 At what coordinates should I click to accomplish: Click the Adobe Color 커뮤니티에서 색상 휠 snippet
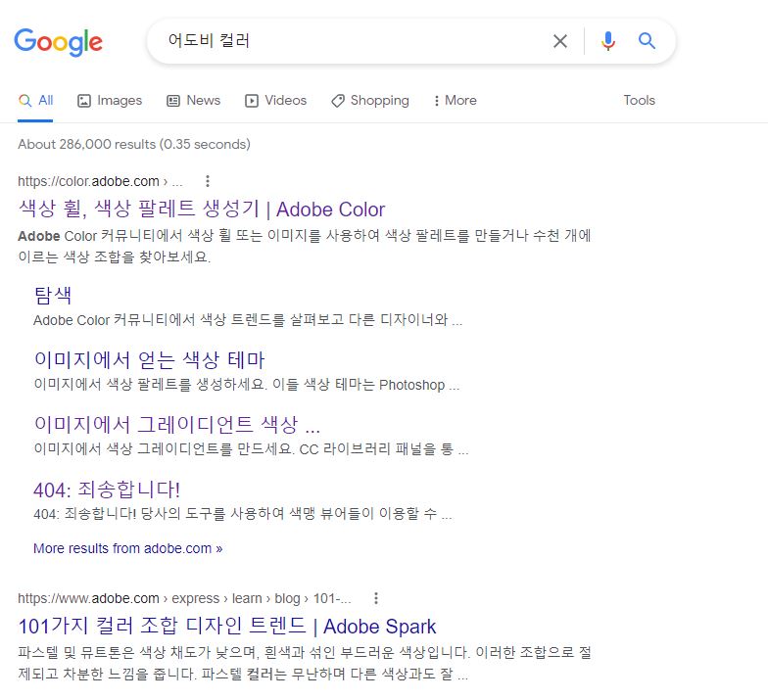304,247
